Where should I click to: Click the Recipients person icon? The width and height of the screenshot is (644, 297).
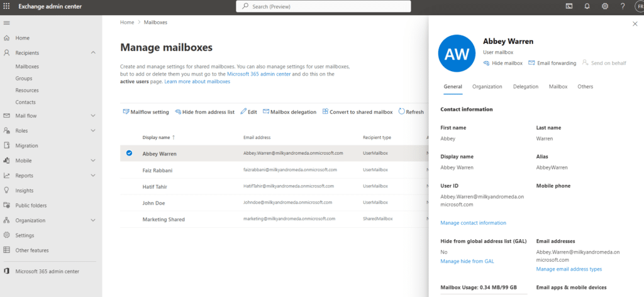pyautogui.click(x=6, y=53)
